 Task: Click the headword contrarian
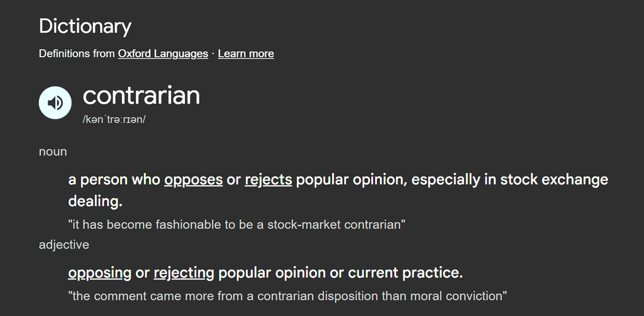coord(142,95)
